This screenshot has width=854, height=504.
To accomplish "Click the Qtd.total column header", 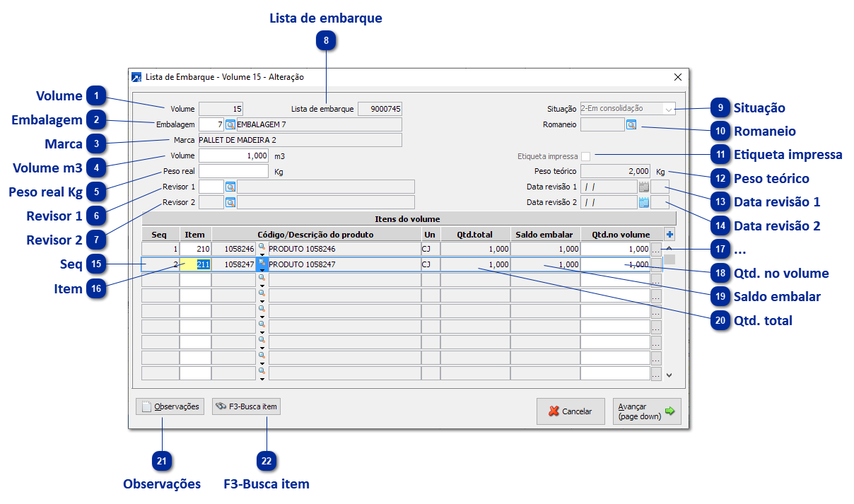I will tap(475, 234).
